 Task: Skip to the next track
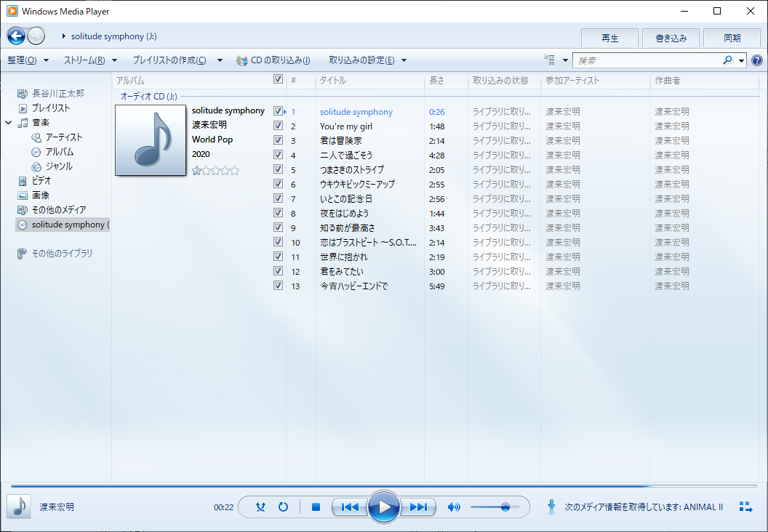(x=418, y=507)
